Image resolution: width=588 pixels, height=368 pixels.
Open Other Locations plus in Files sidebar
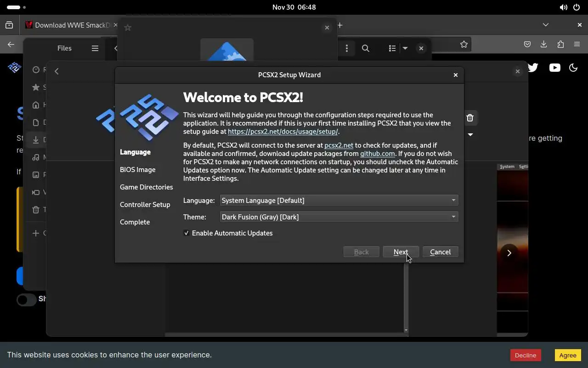pyautogui.click(x=36, y=233)
